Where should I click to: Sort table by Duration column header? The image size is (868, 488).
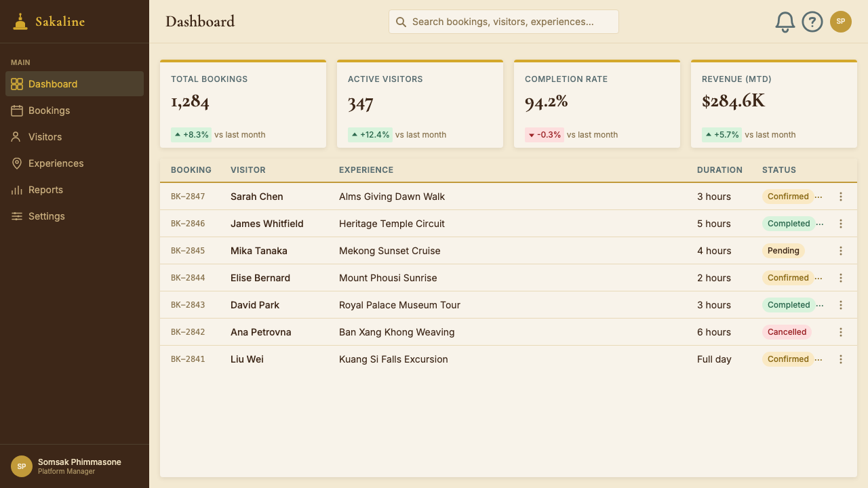(719, 170)
